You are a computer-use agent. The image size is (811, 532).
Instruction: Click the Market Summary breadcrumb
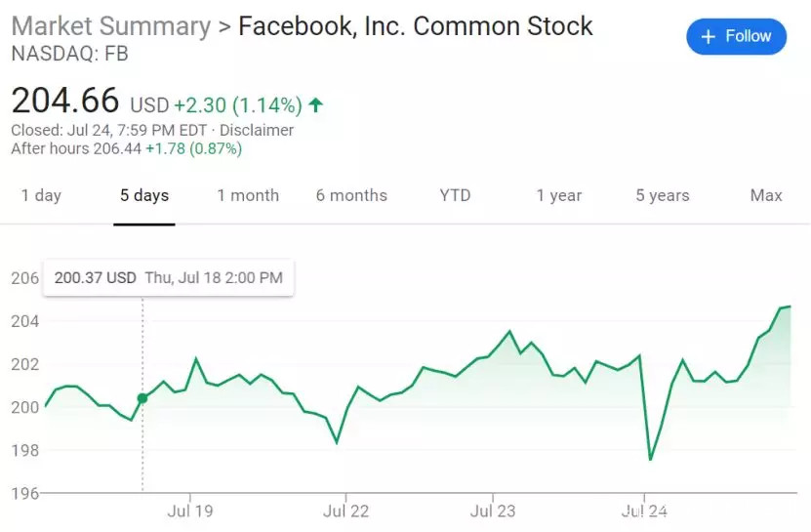[110, 26]
